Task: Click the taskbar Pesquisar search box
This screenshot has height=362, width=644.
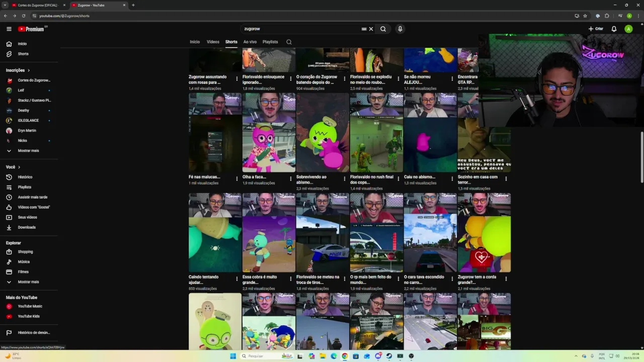Action: pos(267,356)
